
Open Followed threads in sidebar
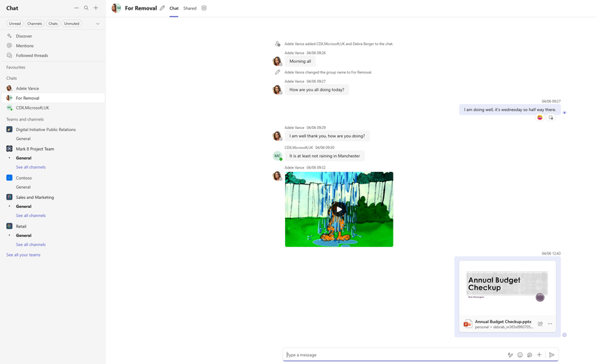coord(53,55)
